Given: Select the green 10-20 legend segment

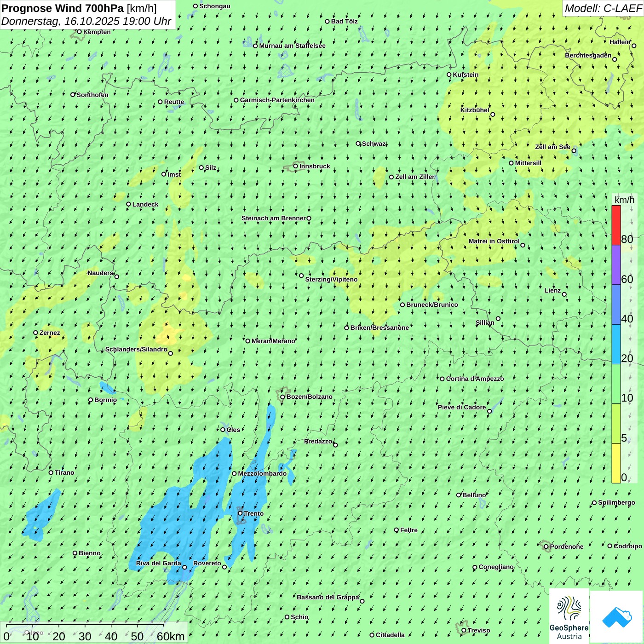Looking at the screenshot, I should pos(616,384).
